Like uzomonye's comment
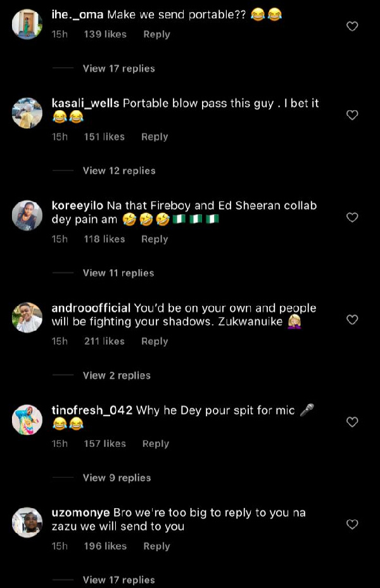380x588 pixels. 352,525
